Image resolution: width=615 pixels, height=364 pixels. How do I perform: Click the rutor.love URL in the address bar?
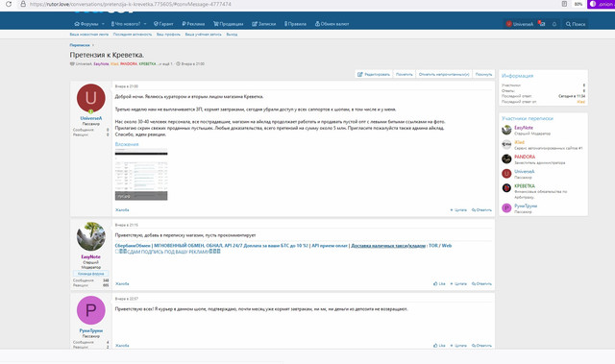131,4
